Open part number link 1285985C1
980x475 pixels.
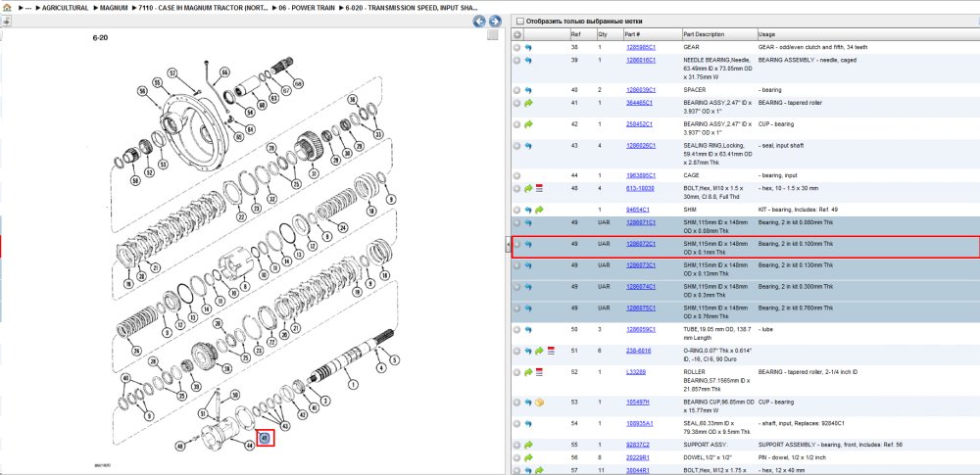coord(641,47)
